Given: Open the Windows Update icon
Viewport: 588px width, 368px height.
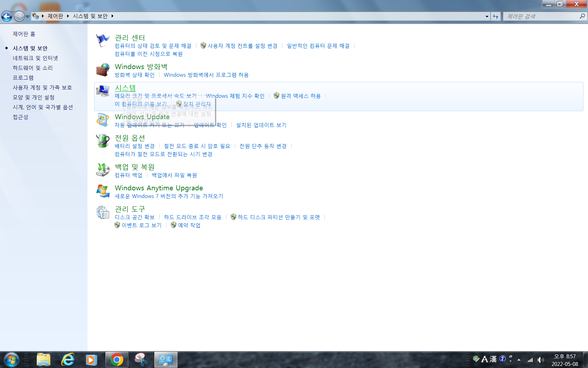Looking at the screenshot, I should [x=103, y=120].
